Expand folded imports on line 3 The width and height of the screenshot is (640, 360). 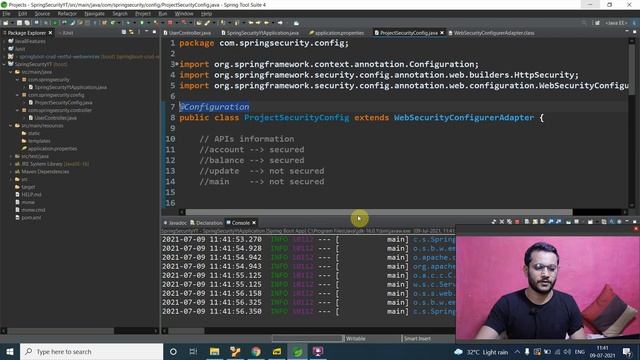pos(177,64)
